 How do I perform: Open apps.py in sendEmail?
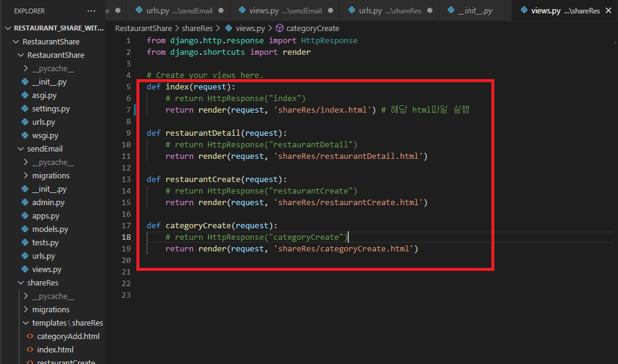pos(46,216)
